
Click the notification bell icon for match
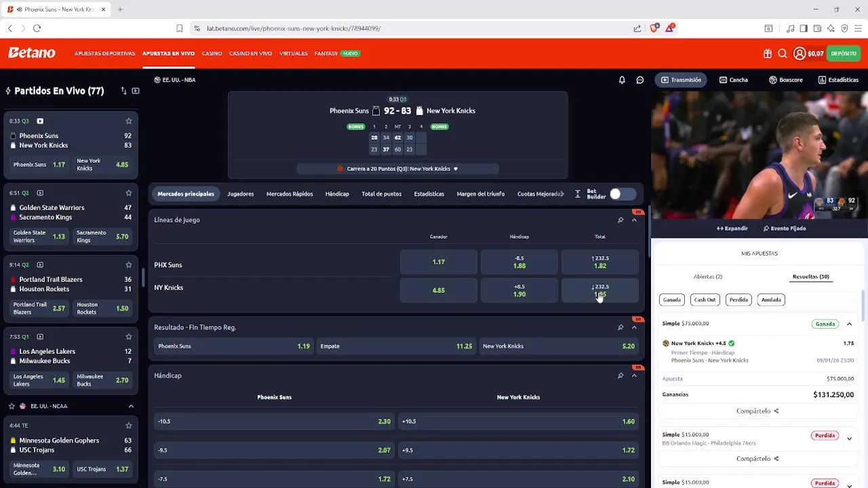coord(622,80)
